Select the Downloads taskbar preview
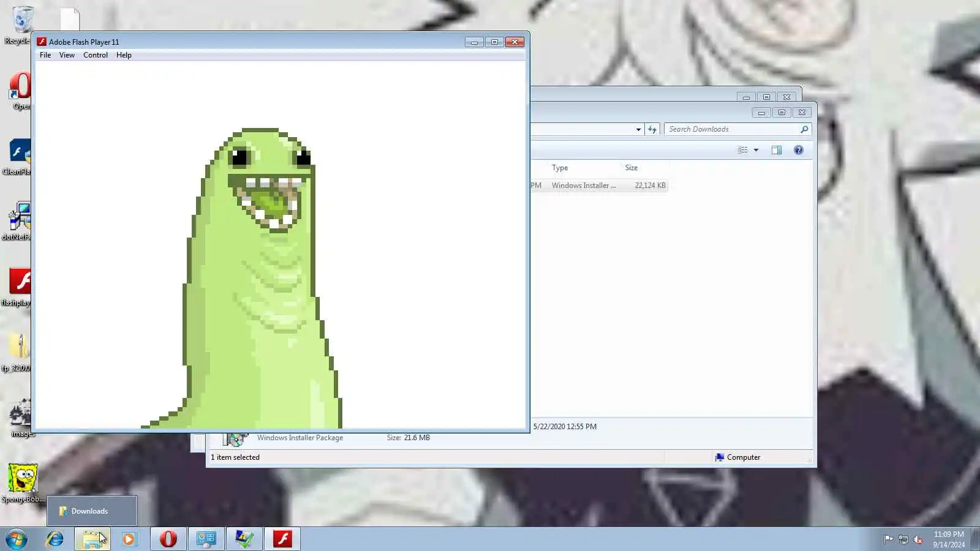The image size is (980, 551). click(x=92, y=511)
